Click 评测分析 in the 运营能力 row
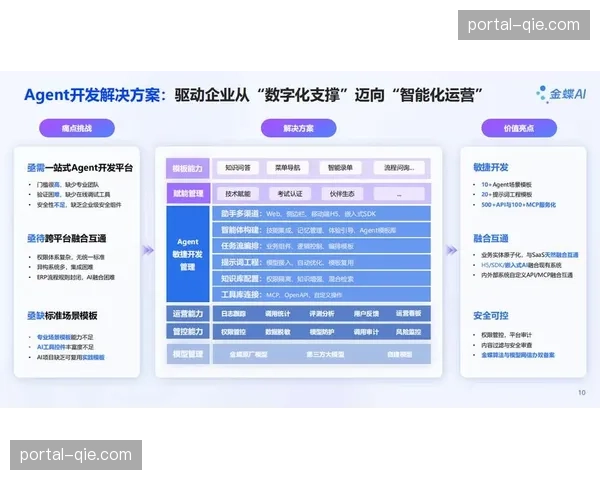This screenshot has width=600, height=480. (x=322, y=314)
